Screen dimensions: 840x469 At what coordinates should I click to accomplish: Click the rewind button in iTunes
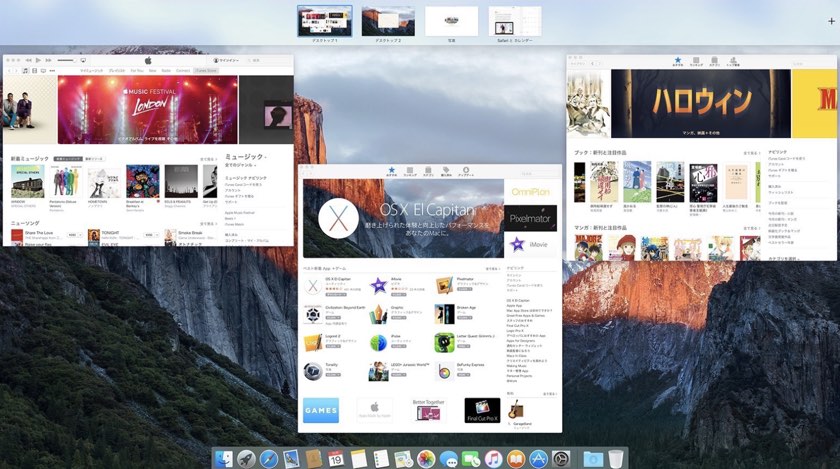(28, 60)
